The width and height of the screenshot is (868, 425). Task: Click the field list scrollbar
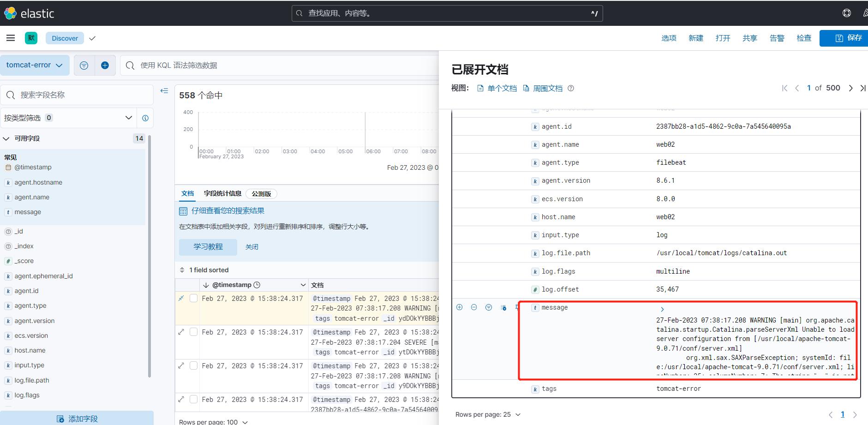pyautogui.click(x=149, y=256)
